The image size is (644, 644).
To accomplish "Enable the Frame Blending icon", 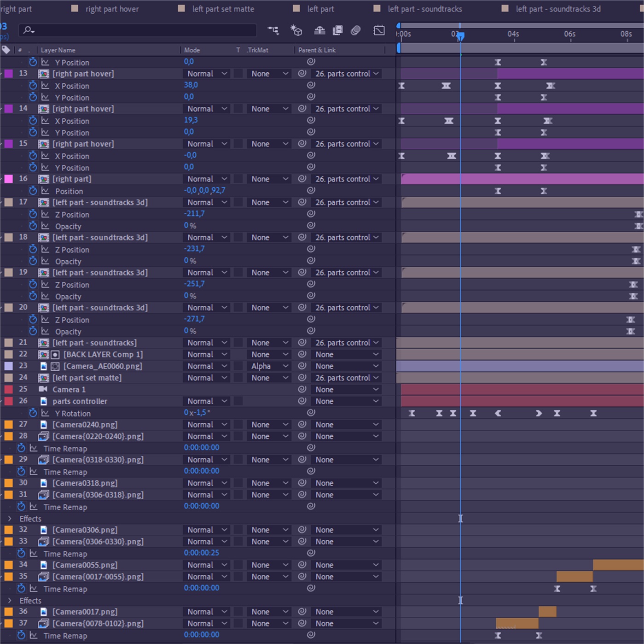I will 337,30.
